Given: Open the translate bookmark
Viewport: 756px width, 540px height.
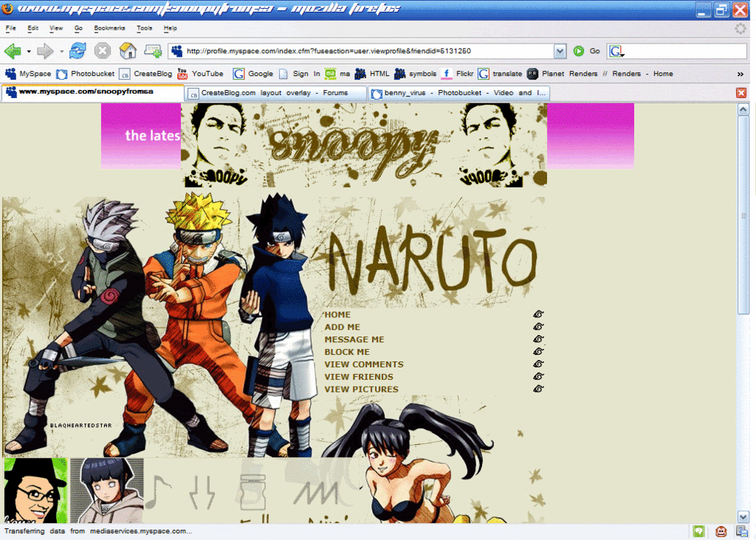Looking at the screenshot, I should click(500, 74).
